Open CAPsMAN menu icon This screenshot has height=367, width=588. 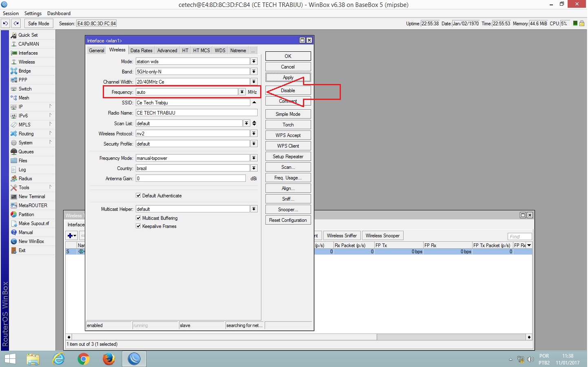pos(14,44)
